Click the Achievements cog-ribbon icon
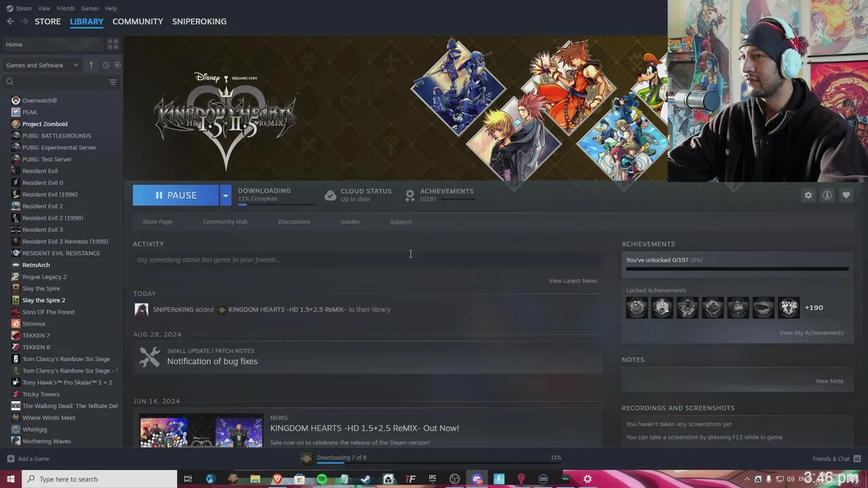The height and width of the screenshot is (488, 868). point(410,195)
